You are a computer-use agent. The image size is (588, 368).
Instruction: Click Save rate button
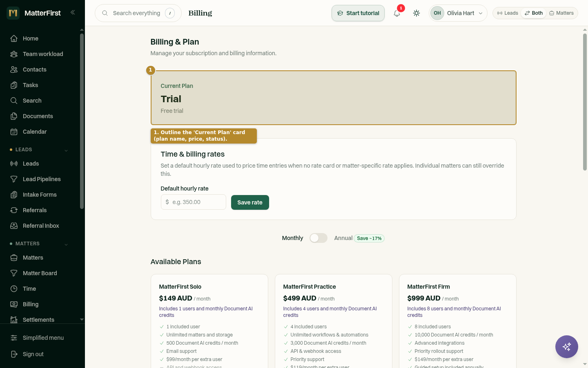pos(250,202)
